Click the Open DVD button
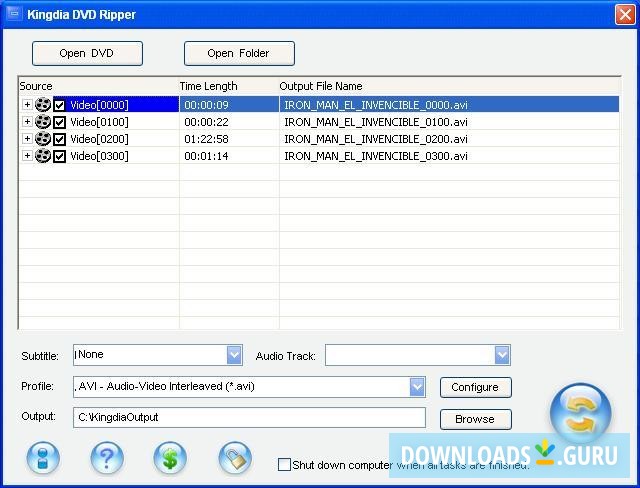 coord(87,53)
